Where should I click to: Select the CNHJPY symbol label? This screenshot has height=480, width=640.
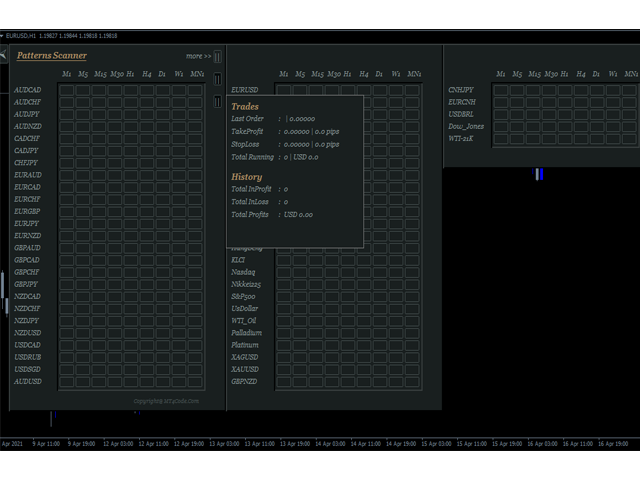coord(461,90)
